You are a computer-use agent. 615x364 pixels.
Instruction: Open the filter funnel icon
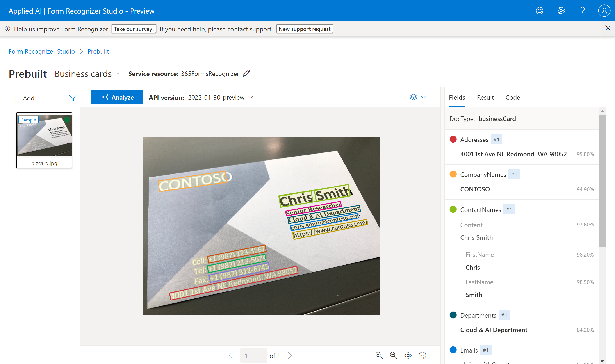73,98
